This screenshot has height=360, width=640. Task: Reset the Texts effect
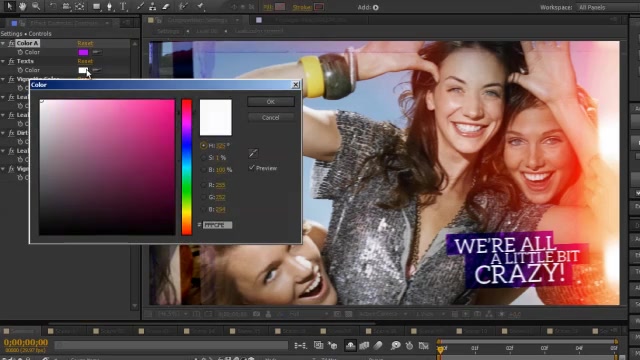[85, 61]
